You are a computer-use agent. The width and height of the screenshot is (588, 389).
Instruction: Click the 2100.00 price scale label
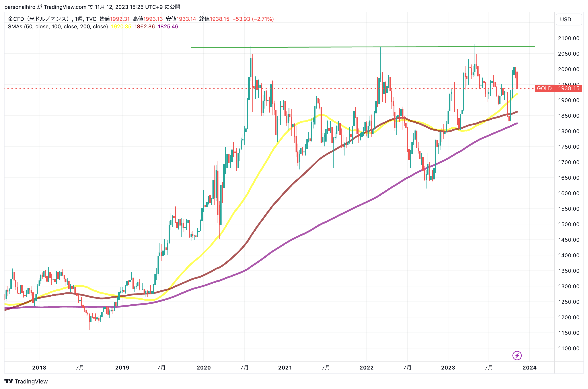569,38
